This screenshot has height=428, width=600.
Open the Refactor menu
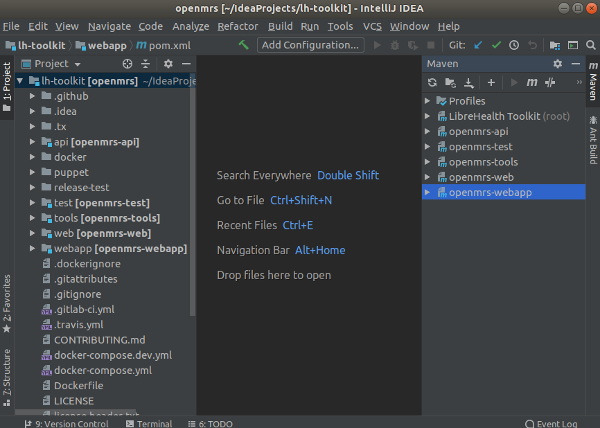tap(238, 26)
